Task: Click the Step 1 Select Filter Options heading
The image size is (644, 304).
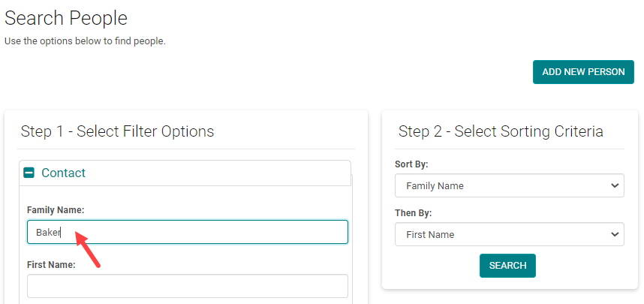Action: click(117, 131)
